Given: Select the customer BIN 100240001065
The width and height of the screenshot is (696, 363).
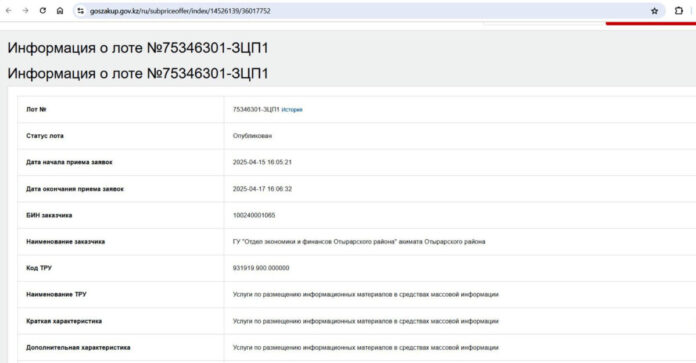Looking at the screenshot, I should (254, 215).
